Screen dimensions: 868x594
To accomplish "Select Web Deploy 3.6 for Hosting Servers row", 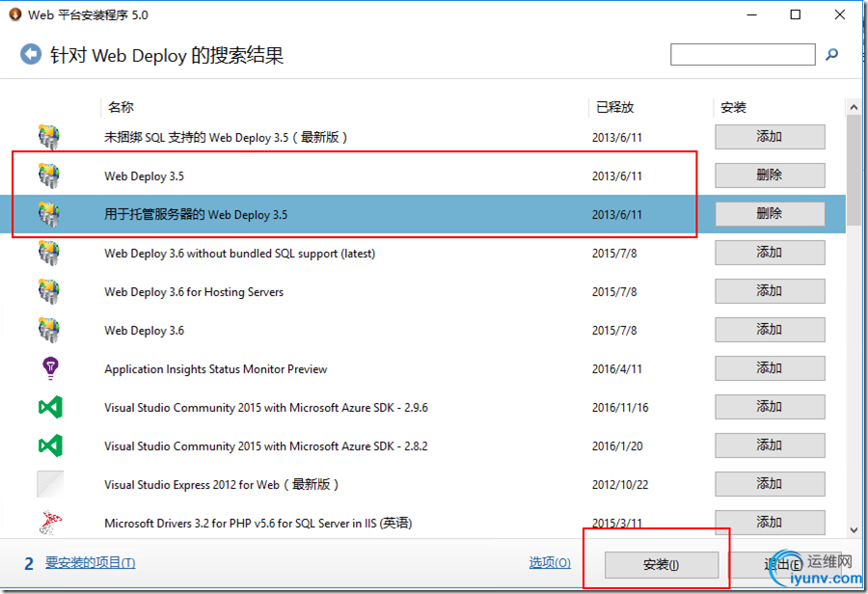I will 194,292.
